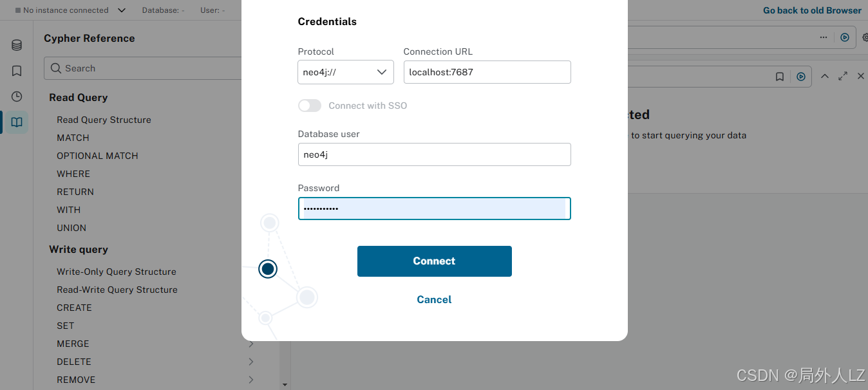Click the Connection URL input field
Screen dimensions: 868x390
coord(487,72)
